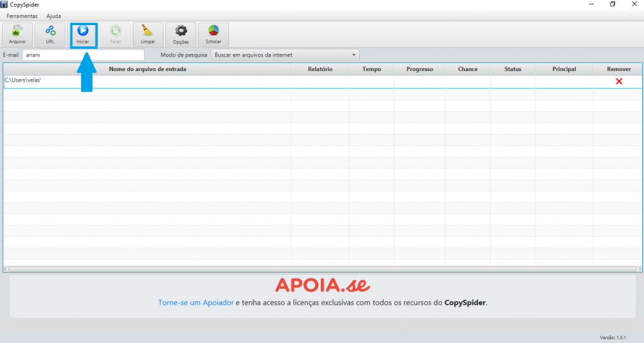This screenshot has height=343, width=644.
Task: Open the Opções settings
Action: coord(180,35)
